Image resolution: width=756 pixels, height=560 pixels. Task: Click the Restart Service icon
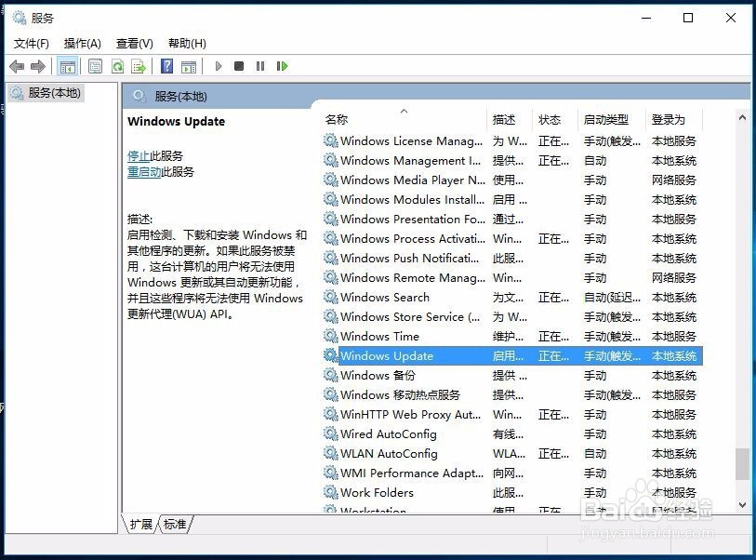pyautogui.click(x=283, y=66)
